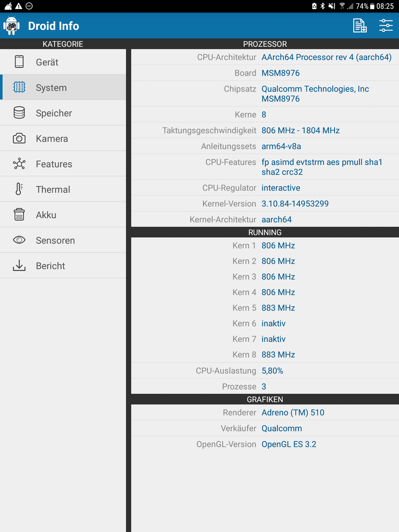Open the Bericht category
The width and height of the screenshot is (399, 532).
pos(63,266)
